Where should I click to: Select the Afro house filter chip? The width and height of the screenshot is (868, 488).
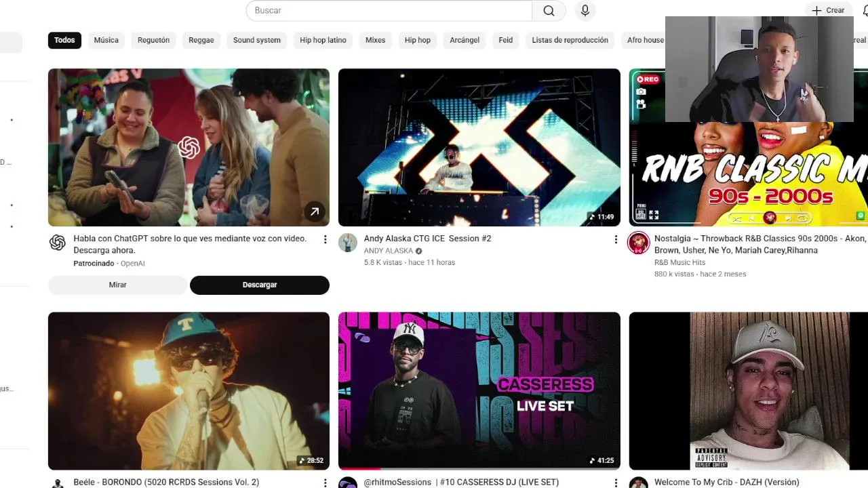(643, 40)
